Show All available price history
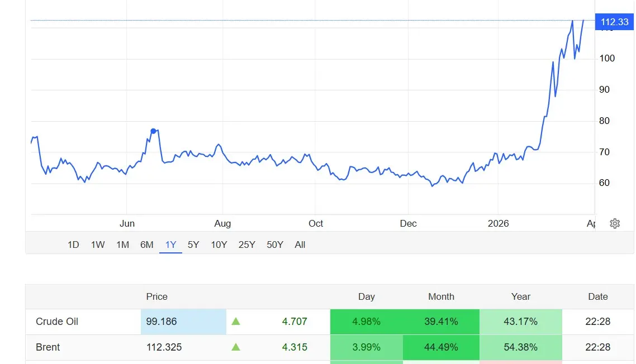 (x=300, y=245)
